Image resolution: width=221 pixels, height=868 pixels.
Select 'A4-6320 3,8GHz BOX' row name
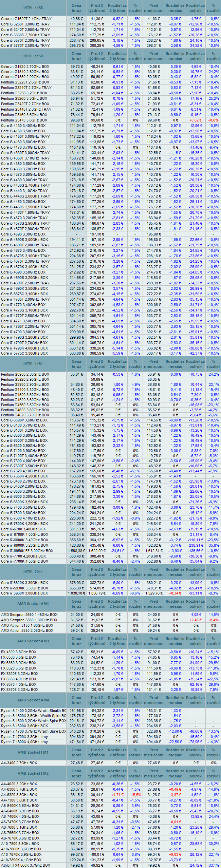tap(19, 795)
